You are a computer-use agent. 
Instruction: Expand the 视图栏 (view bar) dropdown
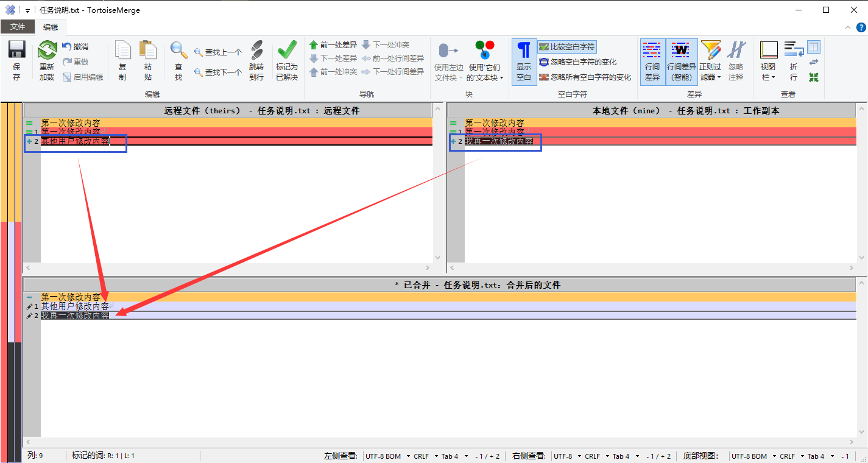(769, 61)
